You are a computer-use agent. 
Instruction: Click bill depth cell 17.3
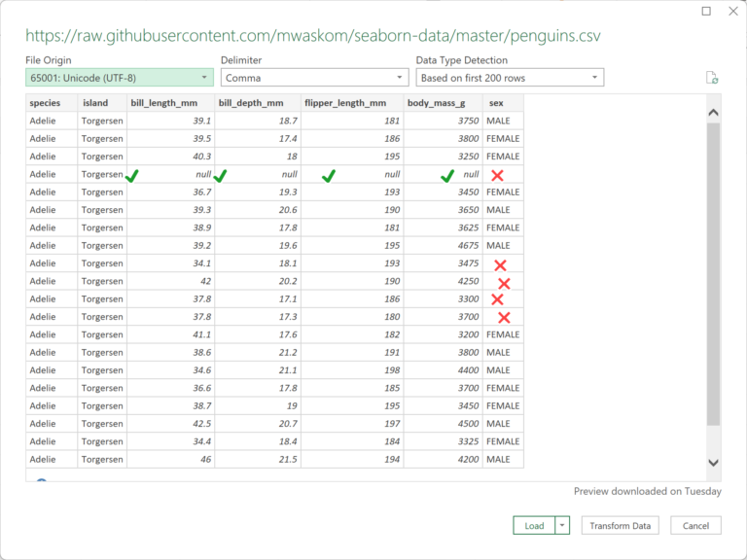click(258, 317)
